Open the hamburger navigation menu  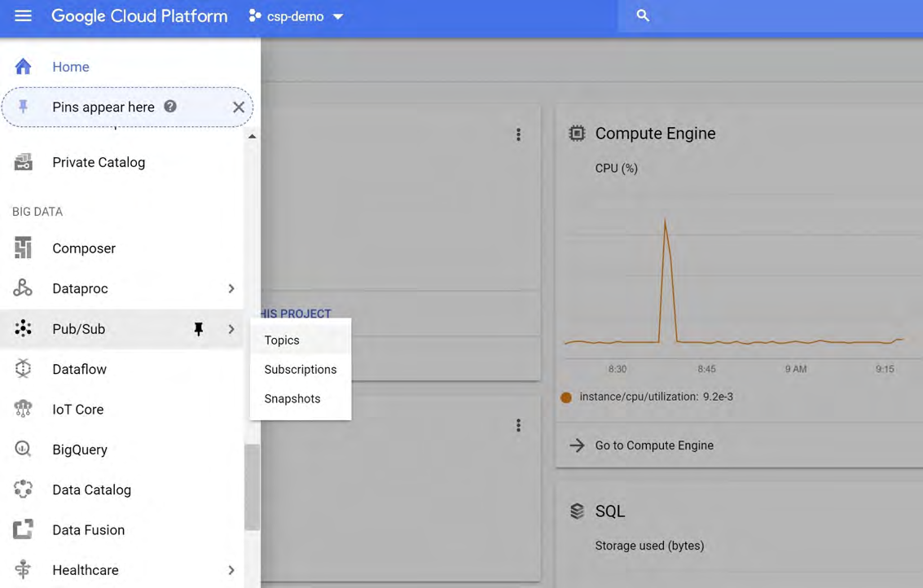(23, 16)
